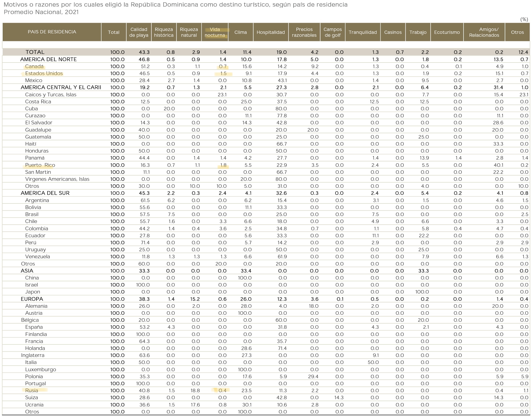Click the 'Vida nocturna' column header
Image resolution: width=532 pixels, height=418 pixels.
point(215,32)
